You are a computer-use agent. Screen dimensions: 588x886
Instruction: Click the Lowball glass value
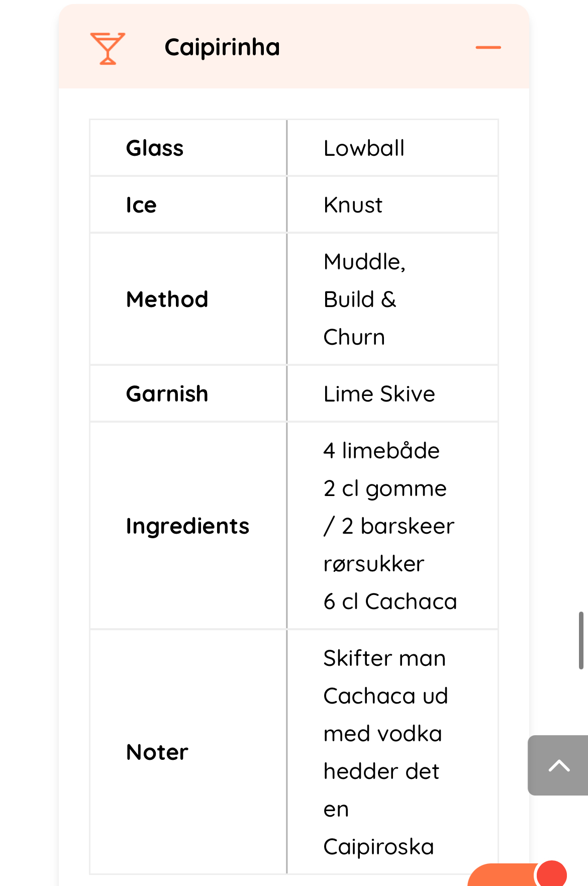coord(364,148)
